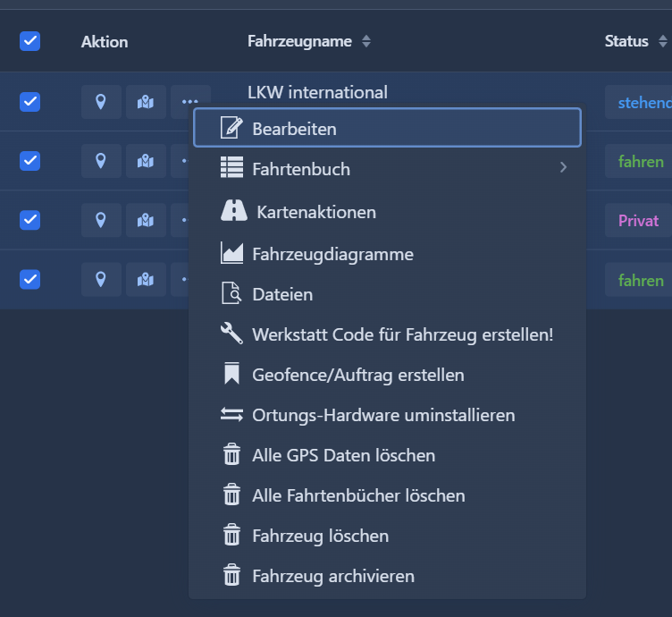Click Fahrzeug archivieren in menu
Viewport: 672px width, 617px height.
point(332,576)
